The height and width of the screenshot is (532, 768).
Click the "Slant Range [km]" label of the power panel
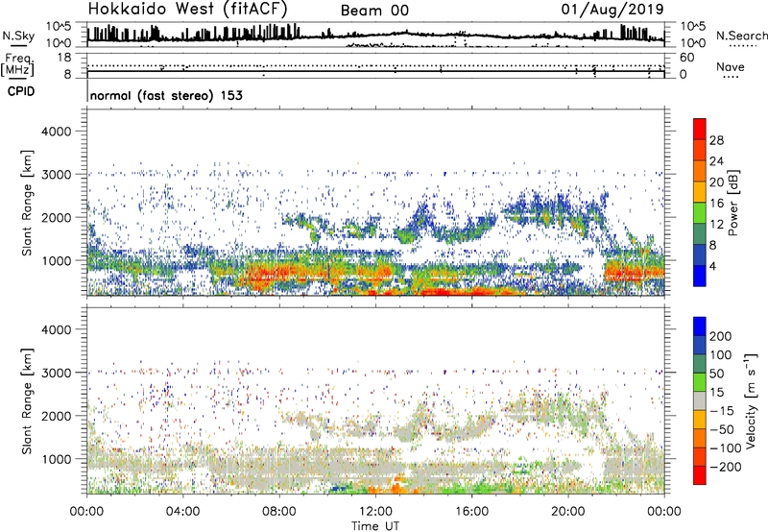pyautogui.click(x=27, y=203)
